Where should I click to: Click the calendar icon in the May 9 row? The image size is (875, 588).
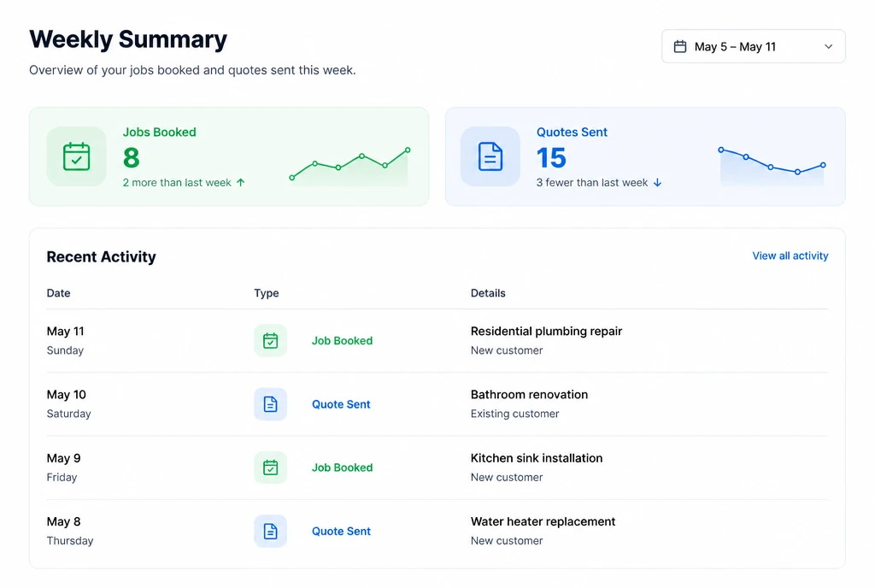tap(271, 467)
